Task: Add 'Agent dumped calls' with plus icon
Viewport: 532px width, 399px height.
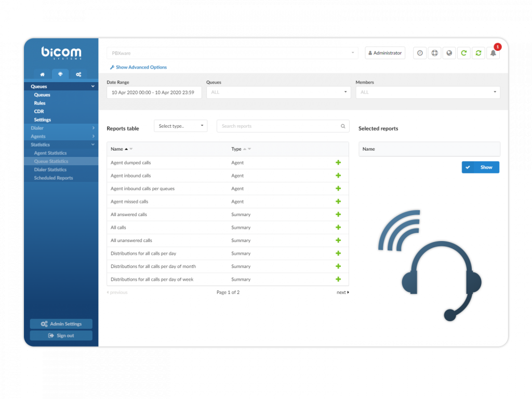Action: [338, 163]
